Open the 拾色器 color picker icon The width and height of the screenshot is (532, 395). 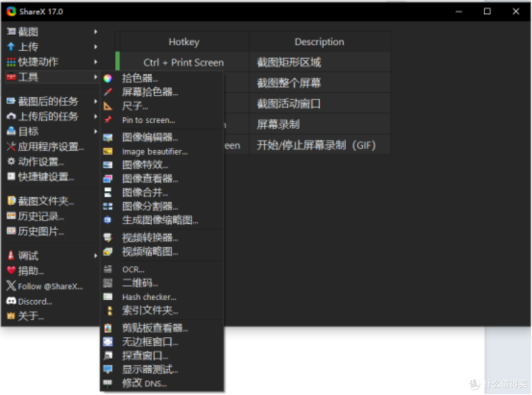(x=108, y=78)
